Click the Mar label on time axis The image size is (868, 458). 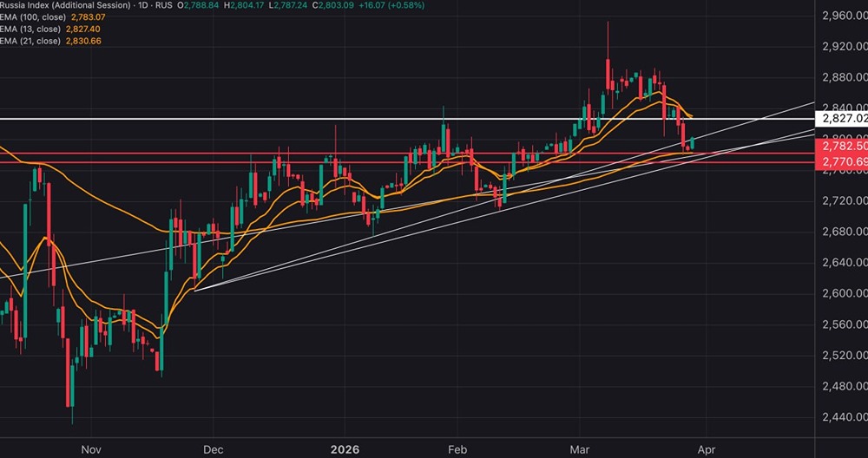click(580, 449)
